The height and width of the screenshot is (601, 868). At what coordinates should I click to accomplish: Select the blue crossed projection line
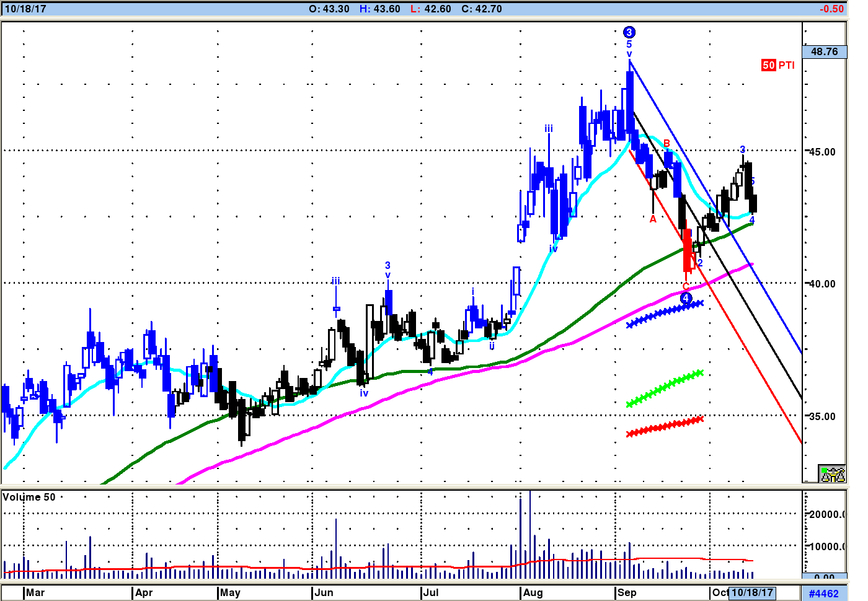coord(665,314)
